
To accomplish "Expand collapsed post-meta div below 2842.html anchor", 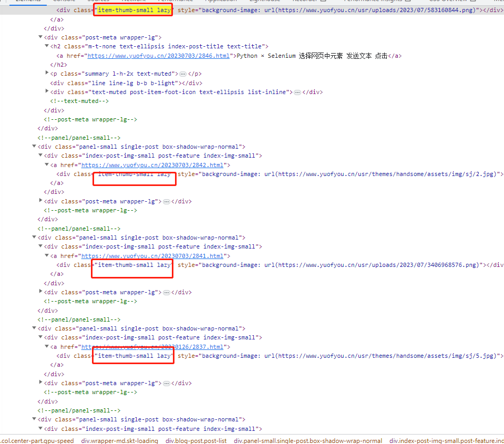I will (x=40, y=201).
